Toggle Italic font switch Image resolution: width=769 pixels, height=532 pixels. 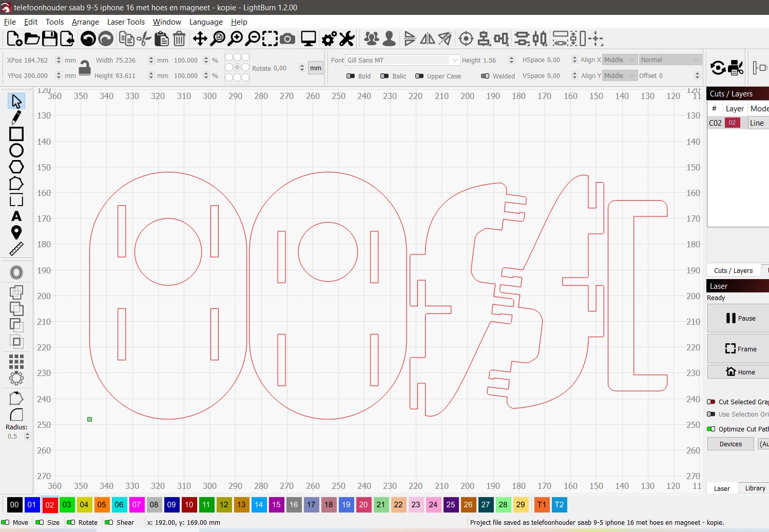click(385, 76)
